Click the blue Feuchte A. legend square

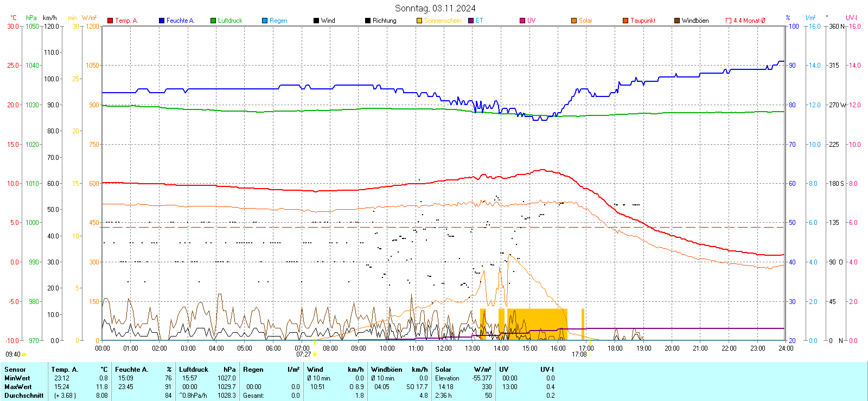162,21
